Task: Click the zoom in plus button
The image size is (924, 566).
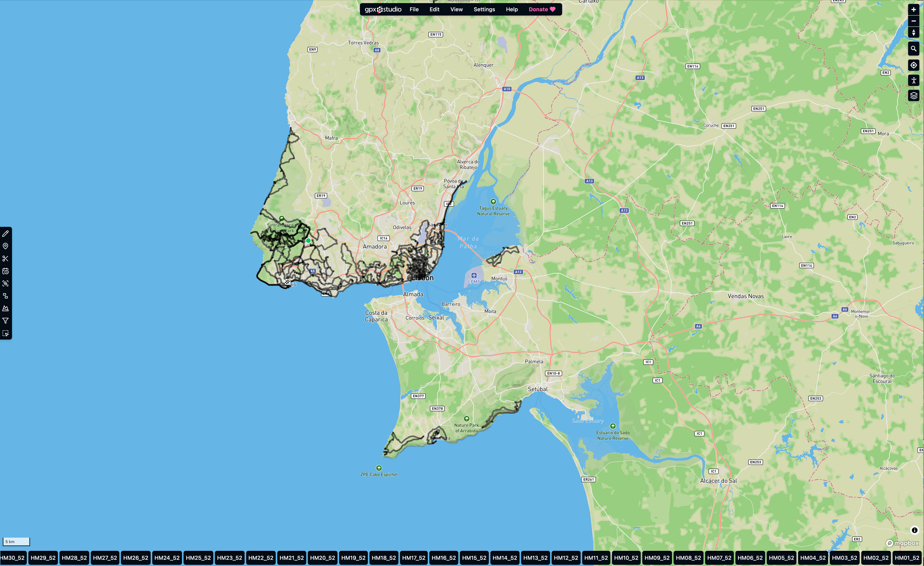Action: click(913, 9)
